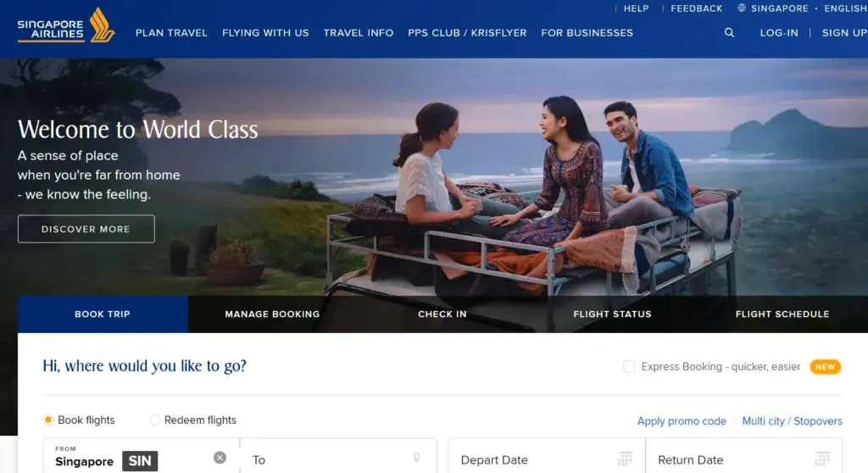The height and width of the screenshot is (473, 868).
Task: Open the Depart Date calendar icon
Action: 625,458
